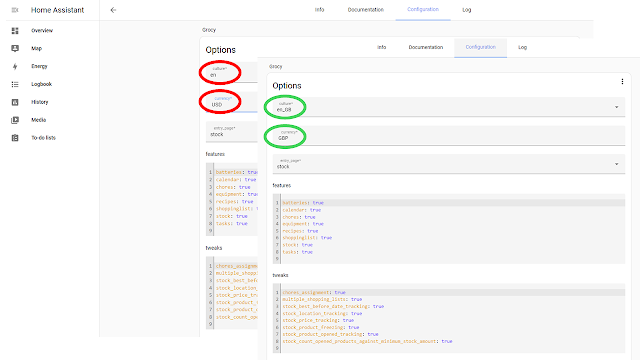Click the Map sidebar icon
This screenshot has width=640, height=360.
[15, 49]
